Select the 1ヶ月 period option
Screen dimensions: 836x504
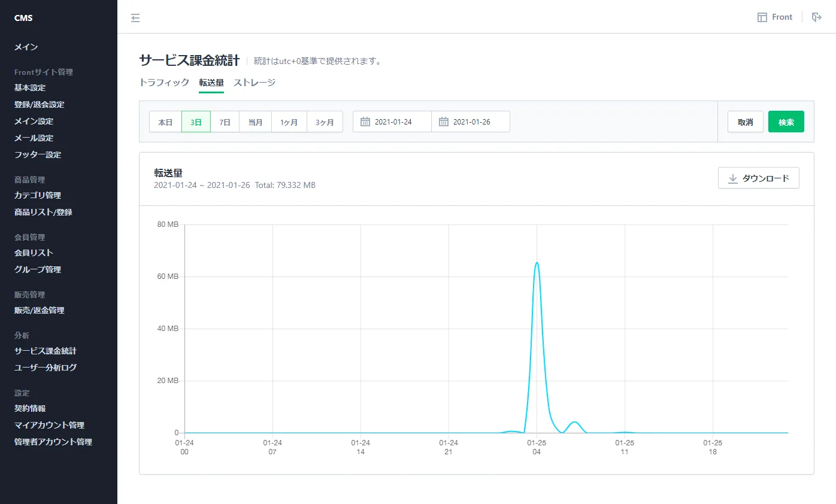click(289, 122)
